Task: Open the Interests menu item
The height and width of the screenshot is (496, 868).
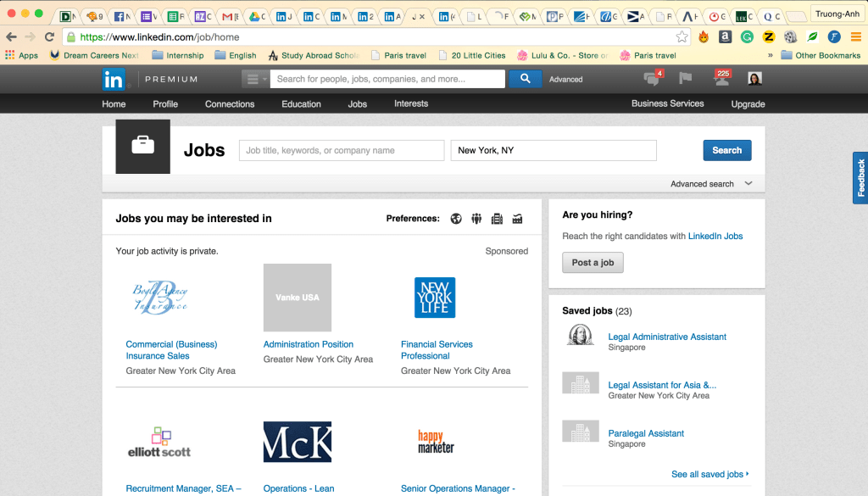Action: pos(411,103)
